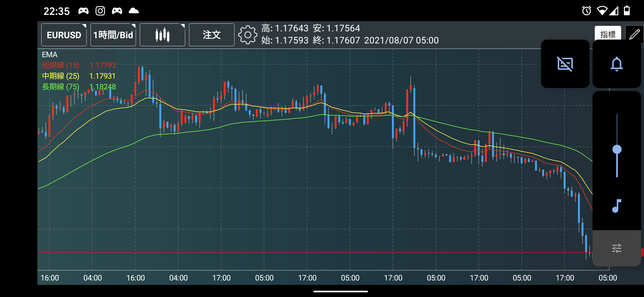Screen dimensions: 644x297
Task: Select the 短期線 (15) EMA legend
Action: coord(61,65)
